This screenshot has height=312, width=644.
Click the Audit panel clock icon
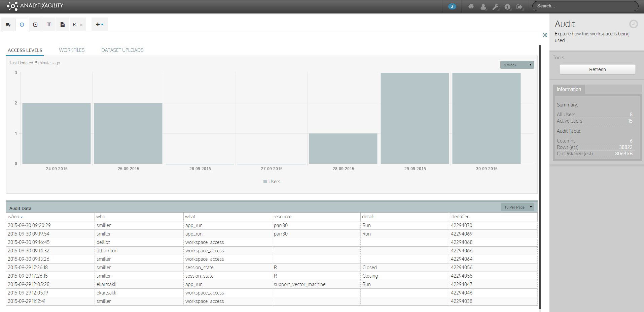[x=634, y=24]
